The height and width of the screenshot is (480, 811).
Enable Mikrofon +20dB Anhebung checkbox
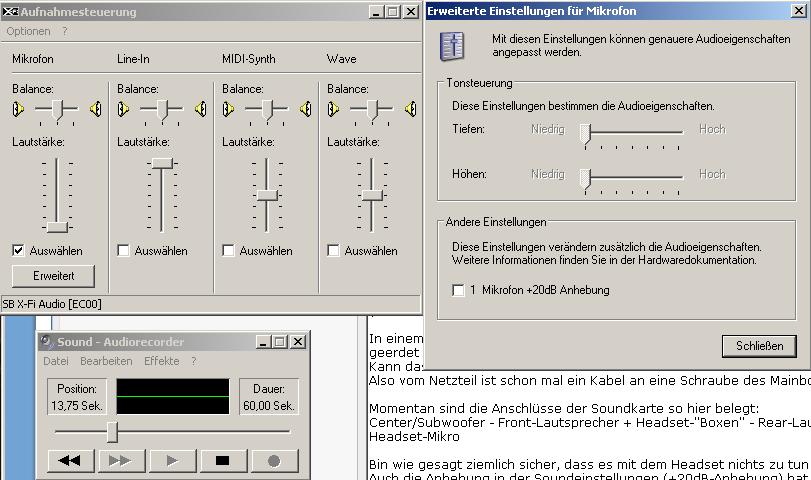pyautogui.click(x=458, y=290)
